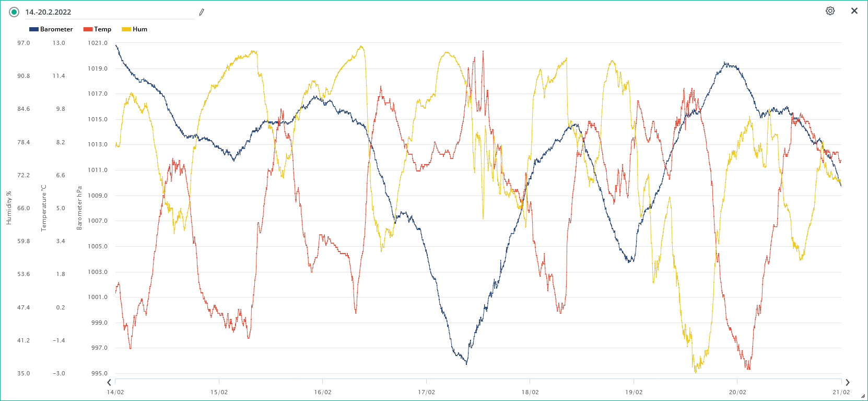
Task: Close the chart panel with the X
Action: click(854, 11)
